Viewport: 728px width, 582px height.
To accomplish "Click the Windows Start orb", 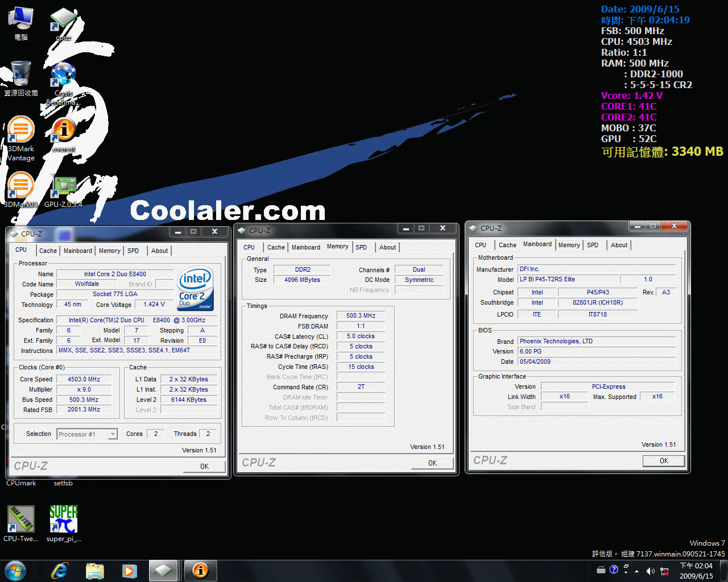I will point(15,571).
